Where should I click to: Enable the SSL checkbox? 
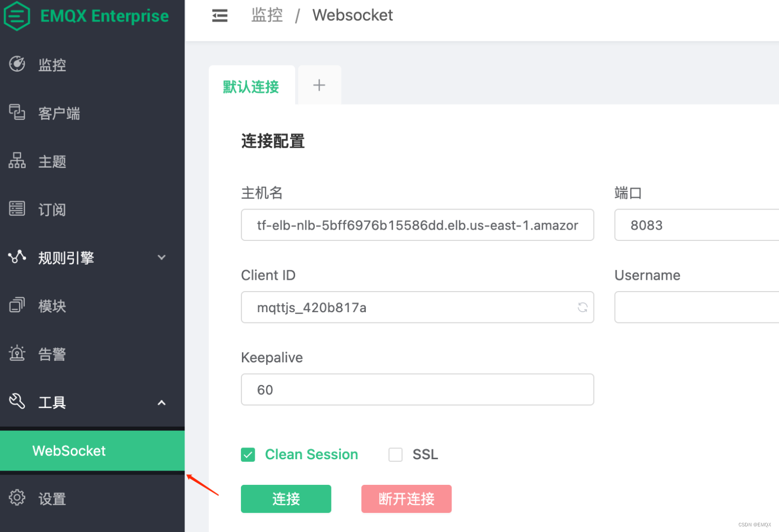click(396, 455)
